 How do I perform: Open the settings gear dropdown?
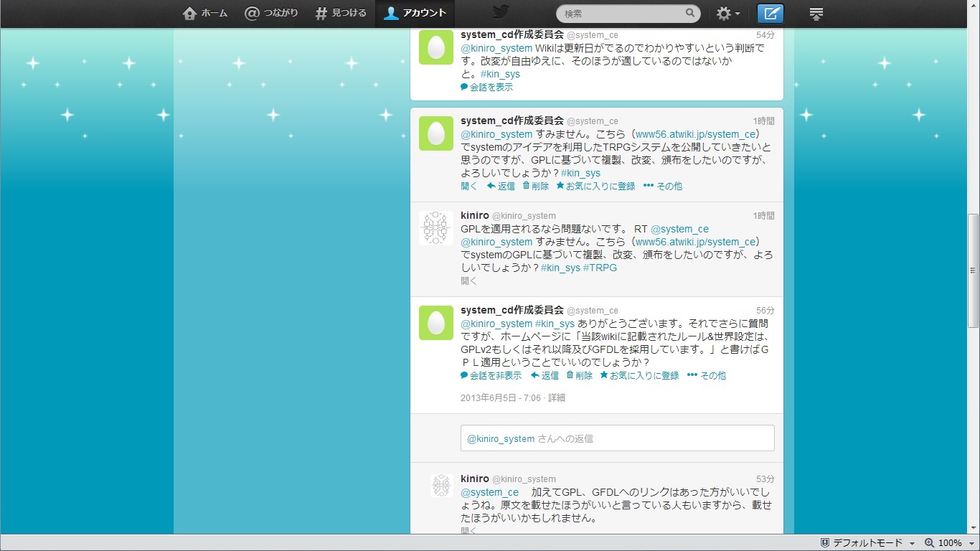[x=728, y=14]
